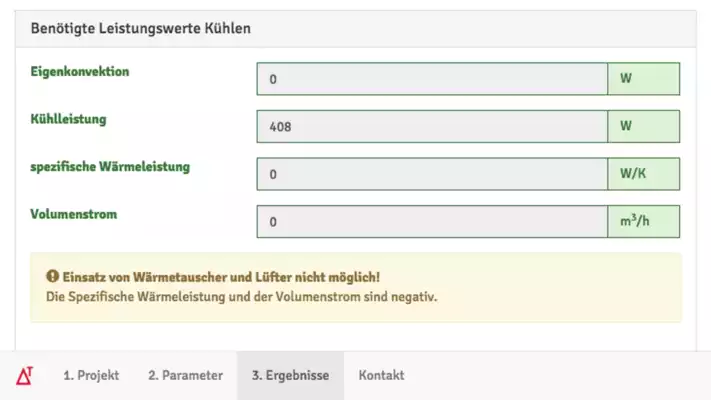Viewport: 711px width, 400px height.
Task: Click the Volumenstrom value field
Action: [x=432, y=222]
